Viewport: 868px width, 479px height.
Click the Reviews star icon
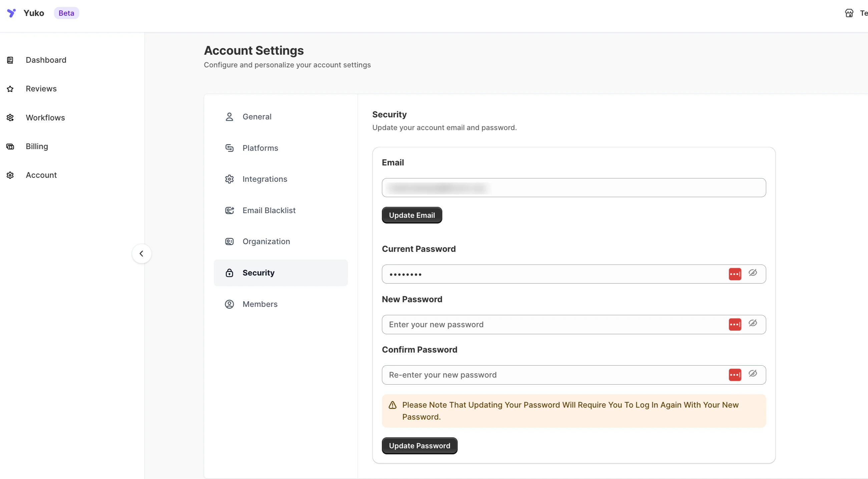[10, 89]
